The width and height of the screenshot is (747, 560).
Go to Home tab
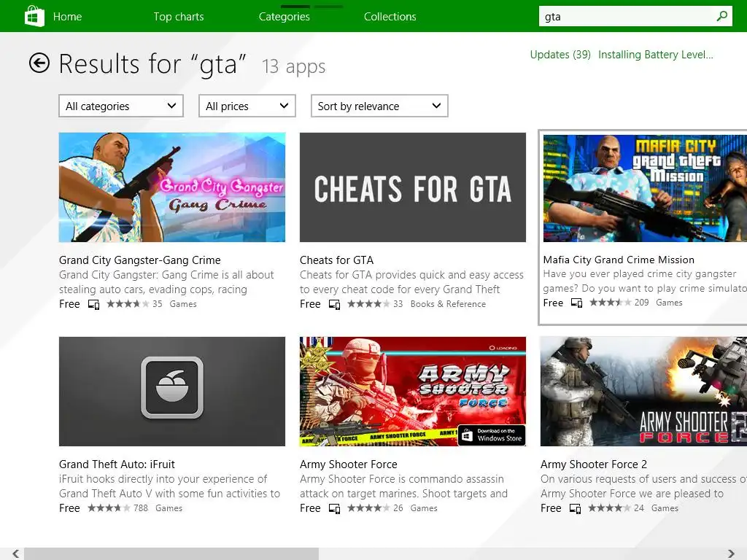click(67, 17)
